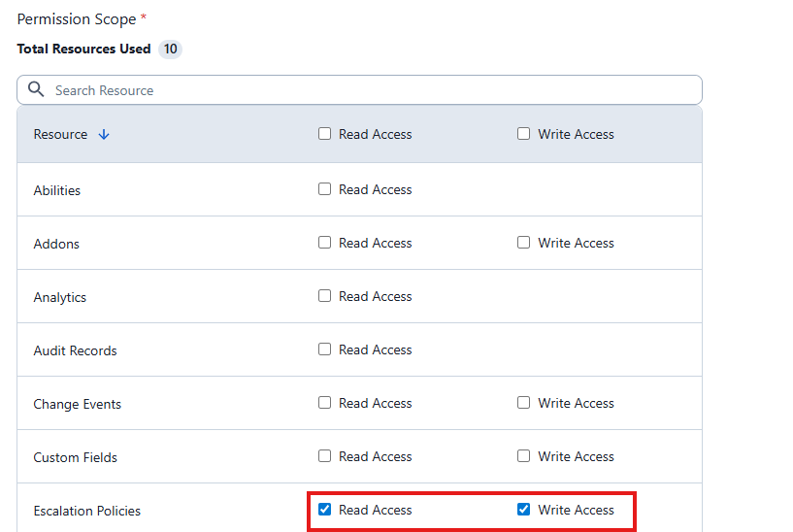Enable Read Access for Custom Fields
This screenshot has height=532, width=793.
[x=325, y=456]
